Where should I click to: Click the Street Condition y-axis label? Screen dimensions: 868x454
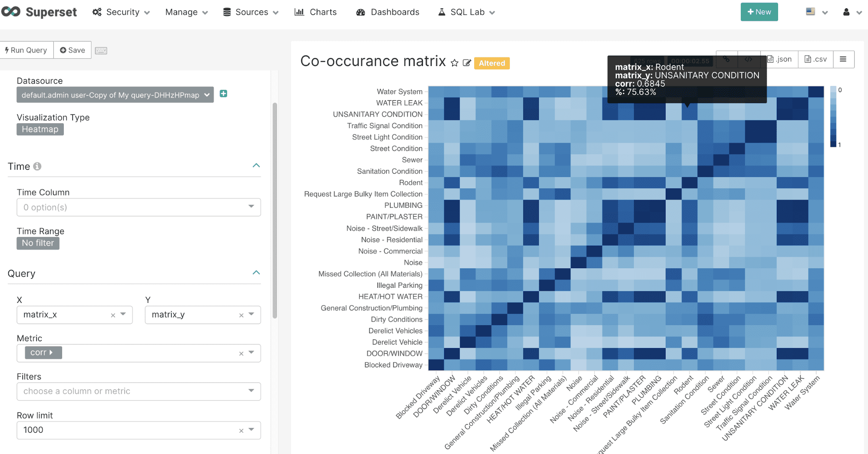[x=396, y=148]
